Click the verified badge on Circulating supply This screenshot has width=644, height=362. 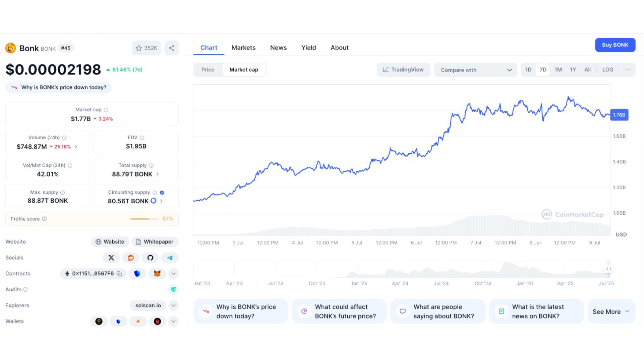click(x=162, y=193)
